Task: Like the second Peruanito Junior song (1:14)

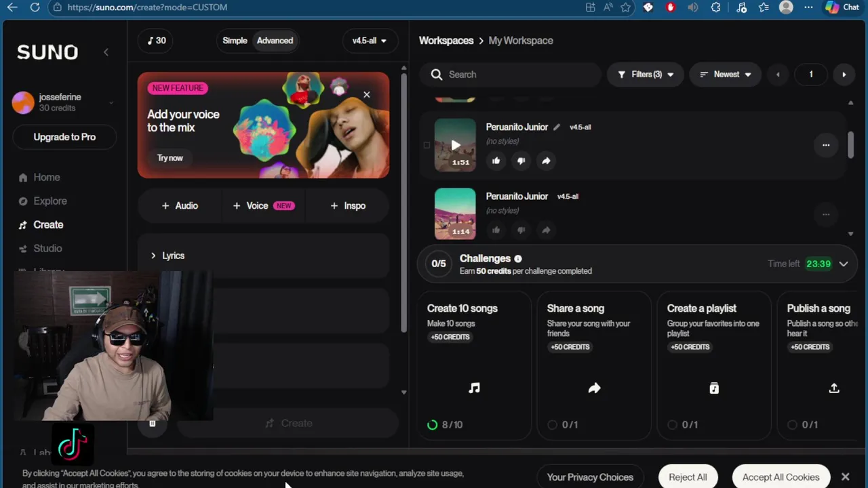Action: [496, 230]
